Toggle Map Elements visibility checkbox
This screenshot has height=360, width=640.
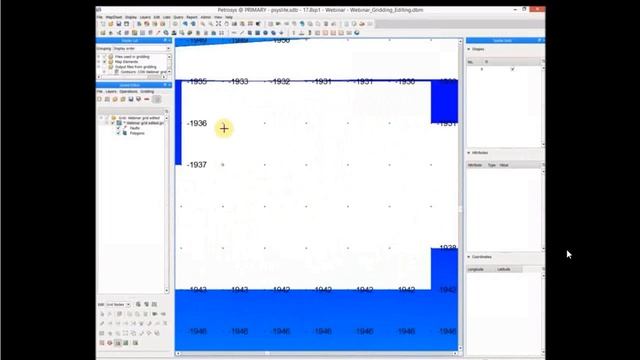(x=104, y=62)
